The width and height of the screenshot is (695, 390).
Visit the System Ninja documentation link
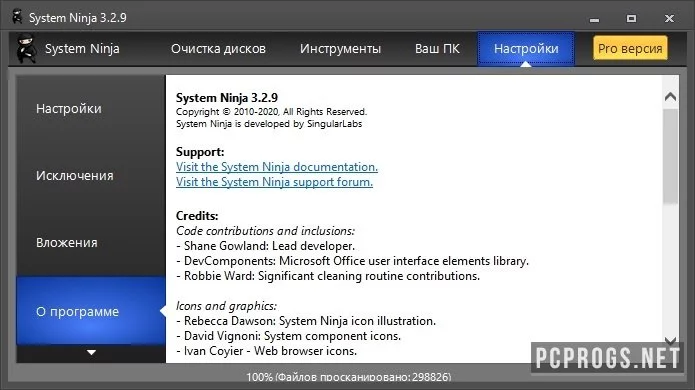[x=277, y=167]
